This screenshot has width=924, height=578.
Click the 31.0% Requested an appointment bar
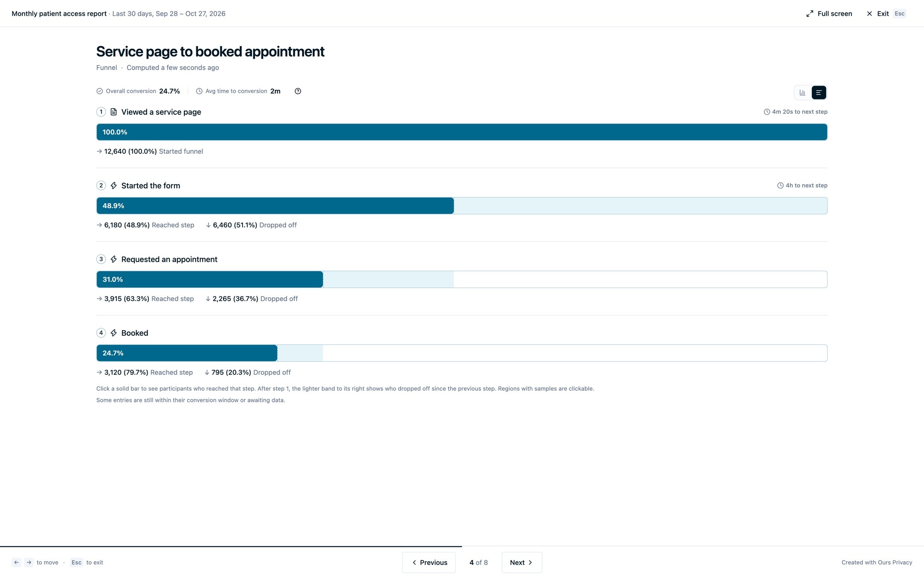(210, 279)
